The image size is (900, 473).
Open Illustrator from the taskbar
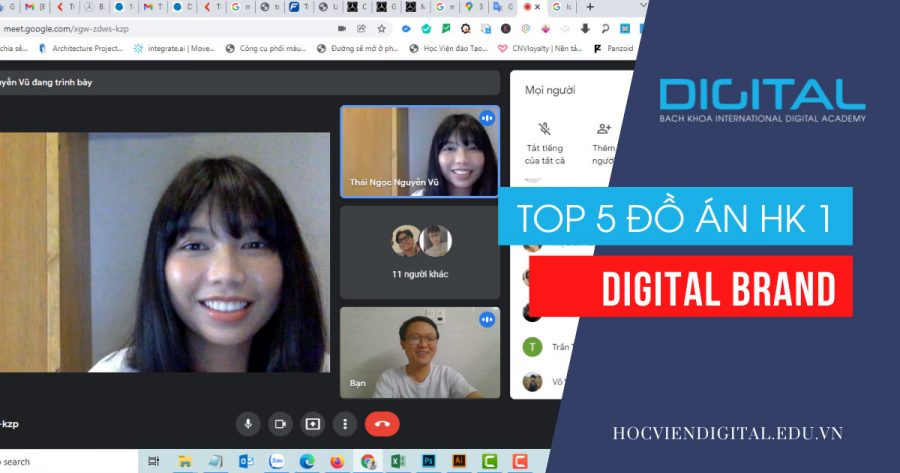click(x=459, y=462)
